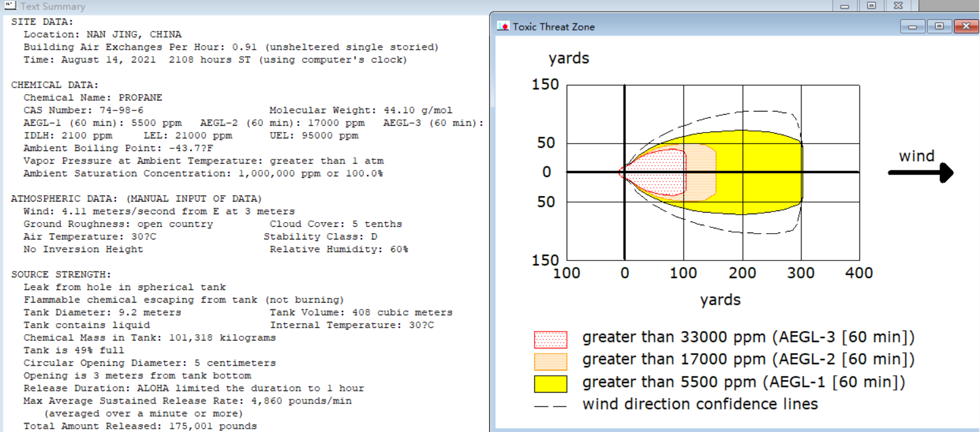This screenshot has height=432, width=980.
Task: Minimize the Text Summary window
Action: [x=845, y=6]
